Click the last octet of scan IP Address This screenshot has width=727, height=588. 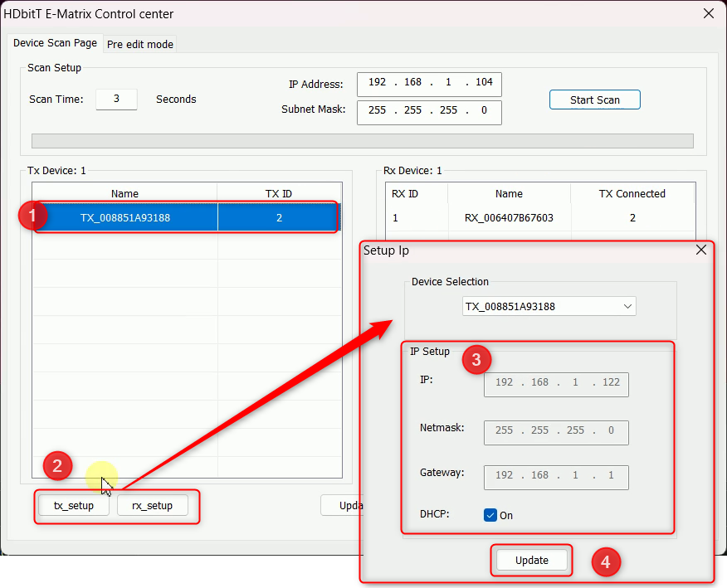tap(484, 83)
